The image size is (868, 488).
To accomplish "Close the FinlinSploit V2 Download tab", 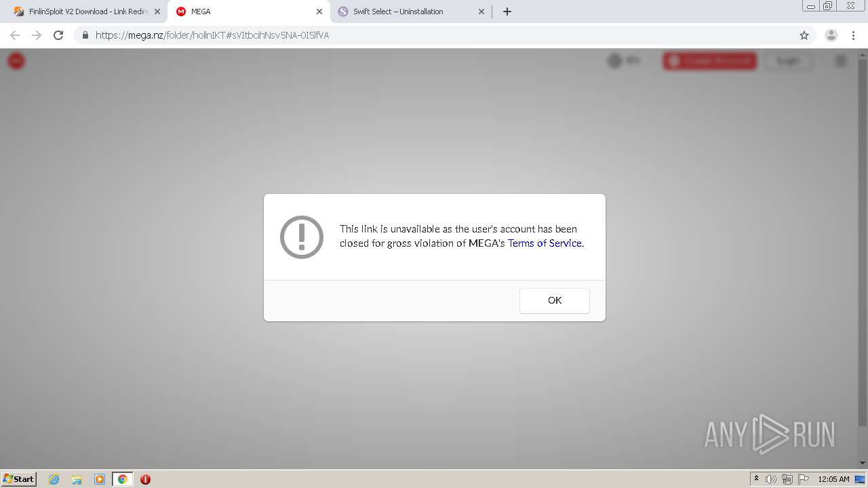I will tap(157, 12).
